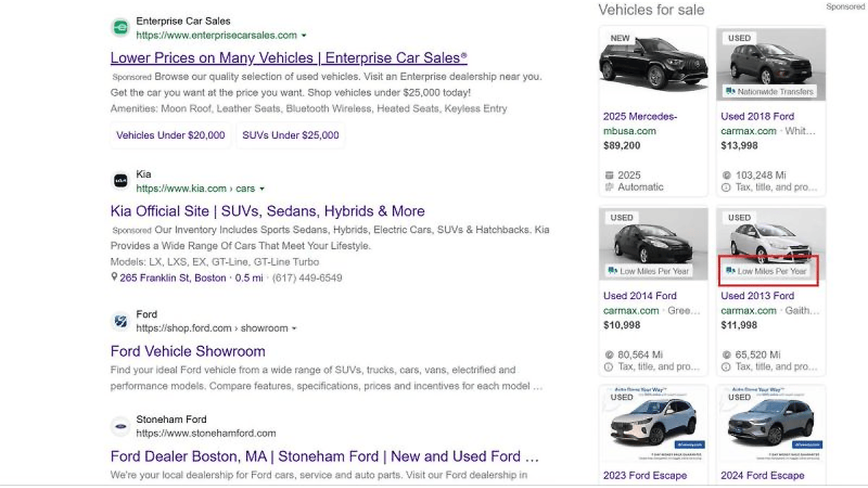Click the Enterprise Car Sales green favicon
868x488 pixels.
tap(120, 28)
